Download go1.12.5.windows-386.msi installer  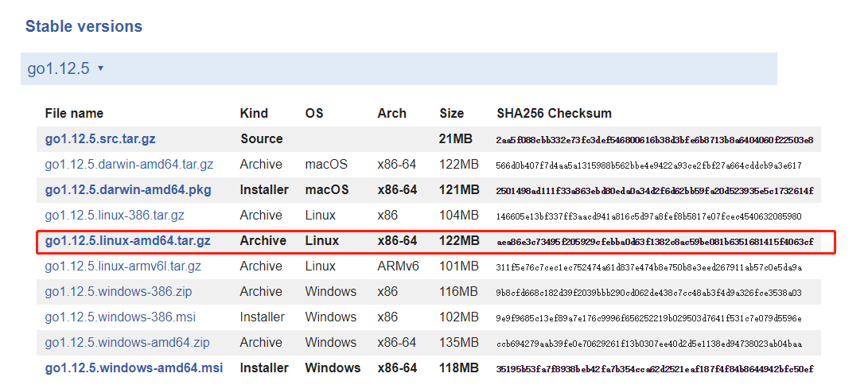pos(120,317)
